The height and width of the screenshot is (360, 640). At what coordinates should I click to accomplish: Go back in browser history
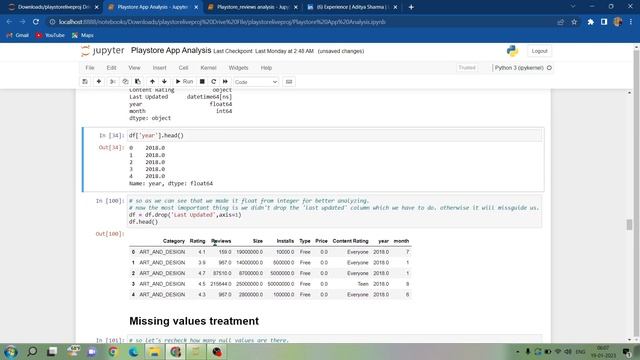pos(9,22)
